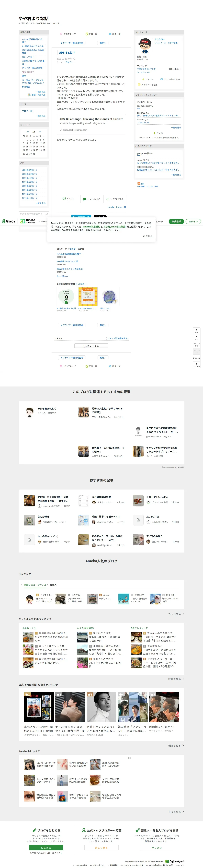The image size is (203, 868).
Task: Click the smiley いいね button
Action: tap(68, 199)
